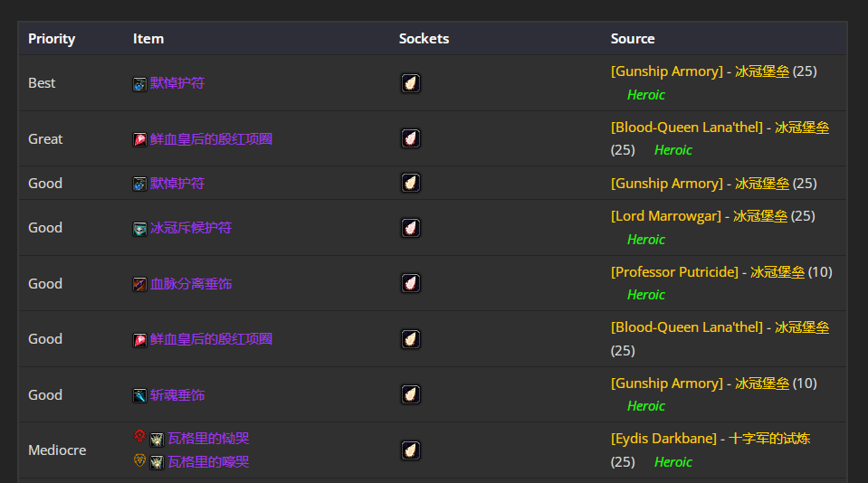This screenshot has width=868, height=483.
Task: Open the [Lord Marrowgar] source link
Action: point(666,216)
